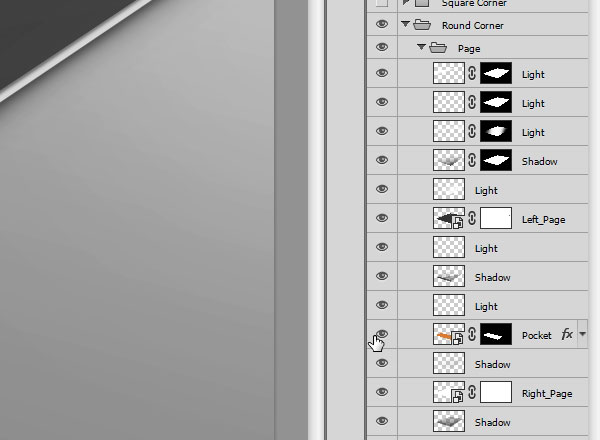The width and height of the screenshot is (600, 440).
Task: Select the Right_Page smart object thumbnail
Action: 449,392
